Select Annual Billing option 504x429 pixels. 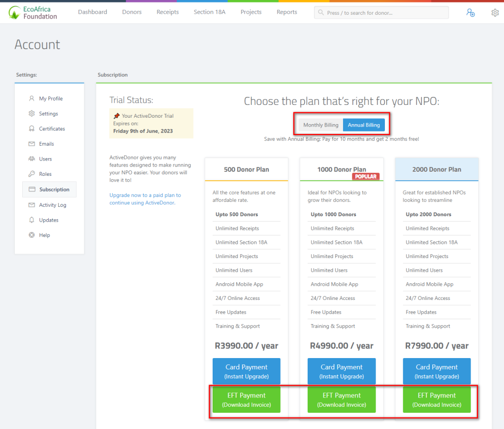364,125
